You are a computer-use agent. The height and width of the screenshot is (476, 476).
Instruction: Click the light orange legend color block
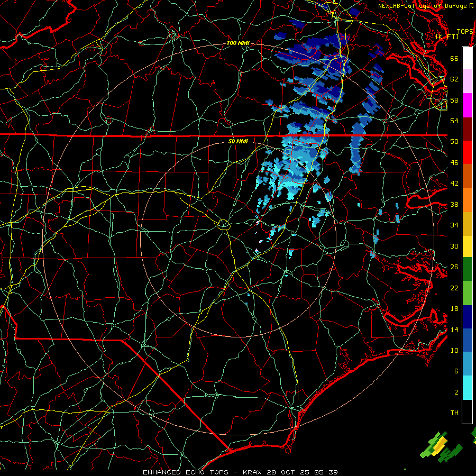point(467,199)
